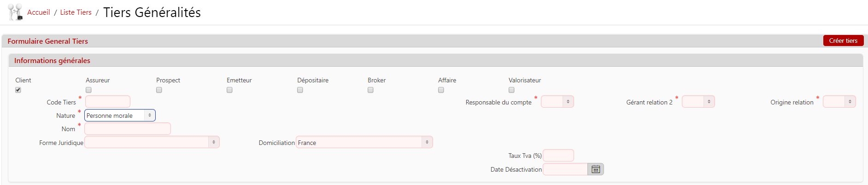Check the Valorisateur checkbox
Screen dimensions: 868x185
(x=511, y=90)
